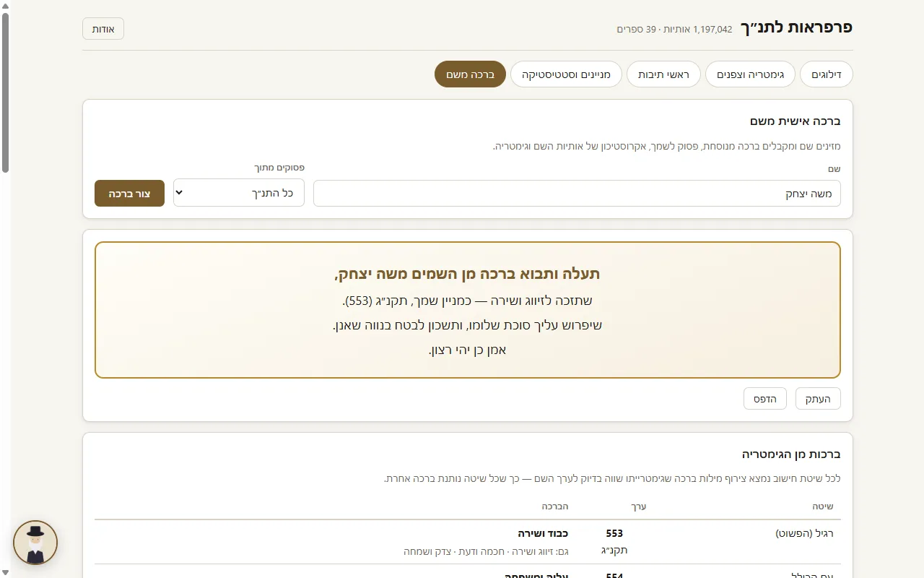
Task: Click the תקנ״ג value under 553
Action: pyautogui.click(x=614, y=551)
